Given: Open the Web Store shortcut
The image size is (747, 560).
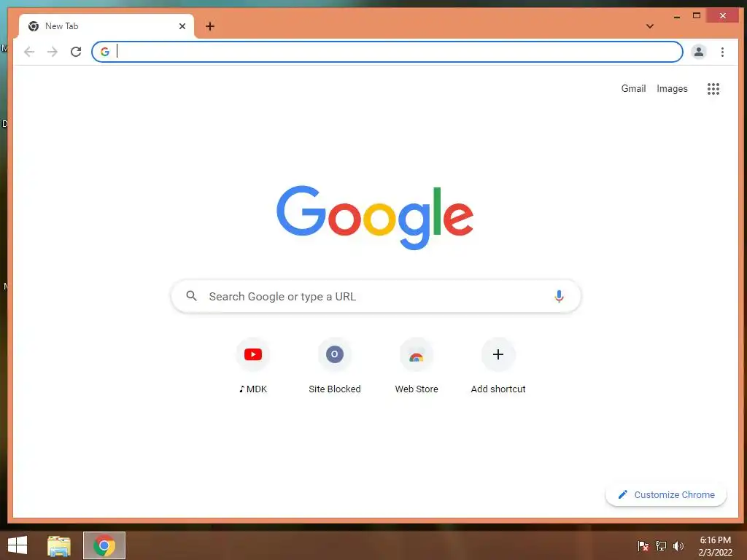Looking at the screenshot, I should [417, 354].
